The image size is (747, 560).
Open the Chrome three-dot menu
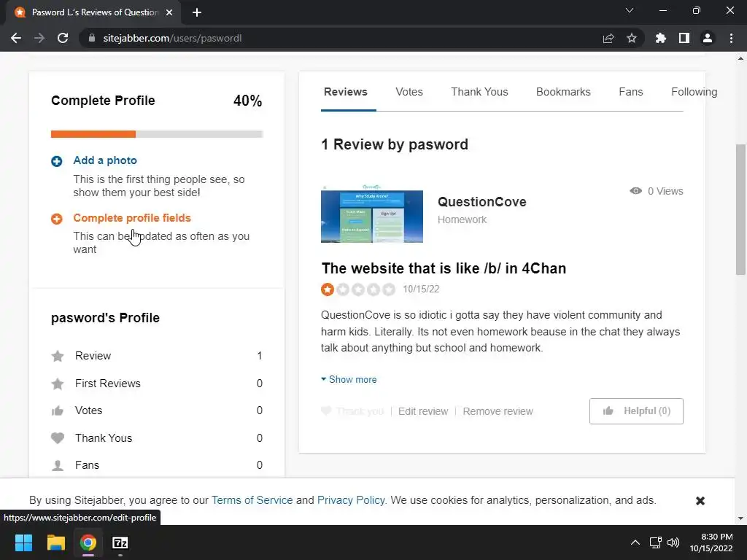click(x=731, y=38)
